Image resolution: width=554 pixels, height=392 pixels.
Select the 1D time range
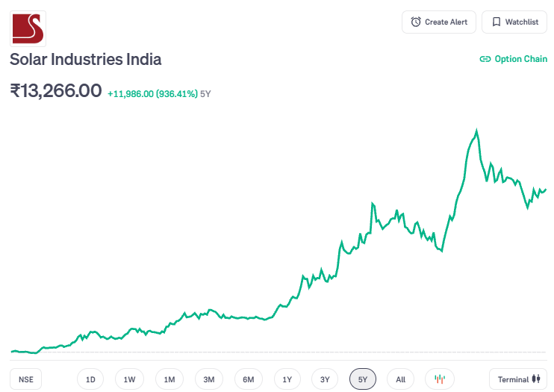[90, 379]
